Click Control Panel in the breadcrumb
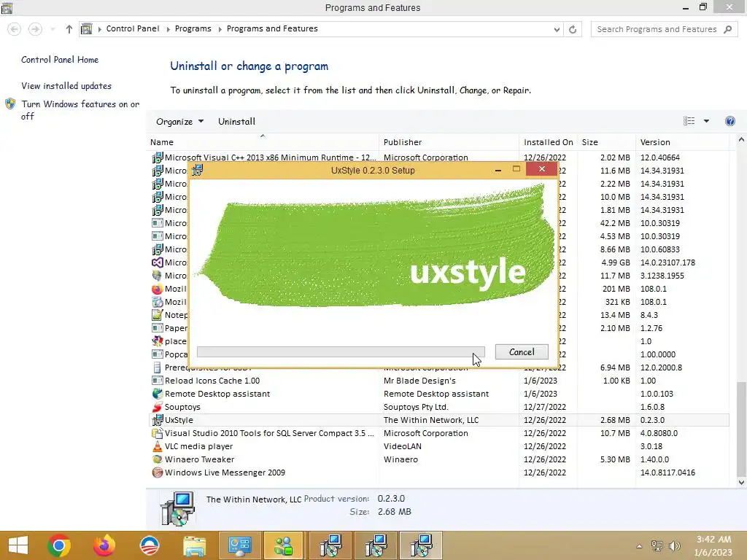The image size is (747, 560). [x=133, y=28]
